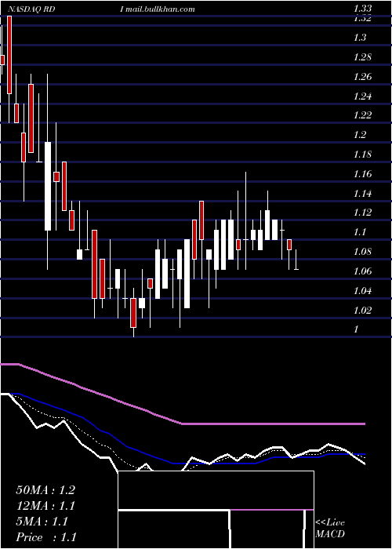The width and height of the screenshot is (392, 549).
Task: Click the 1.14 price axis label
Action: [362, 193]
